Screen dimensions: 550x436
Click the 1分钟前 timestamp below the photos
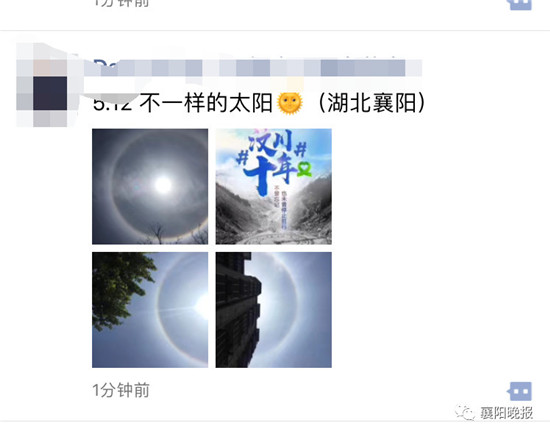(121, 390)
